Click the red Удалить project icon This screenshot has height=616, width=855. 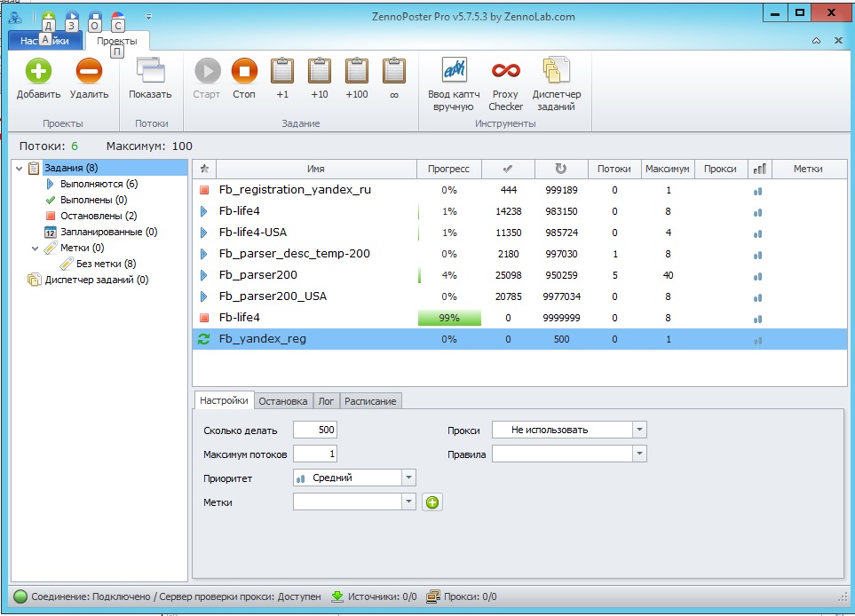pyautogui.click(x=89, y=72)
